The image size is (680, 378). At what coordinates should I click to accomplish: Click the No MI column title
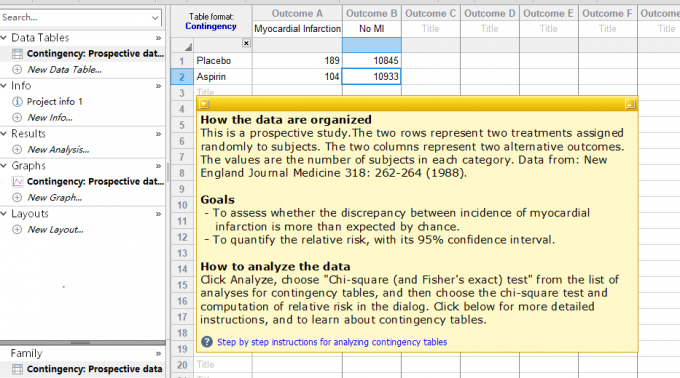click(372, 29)
